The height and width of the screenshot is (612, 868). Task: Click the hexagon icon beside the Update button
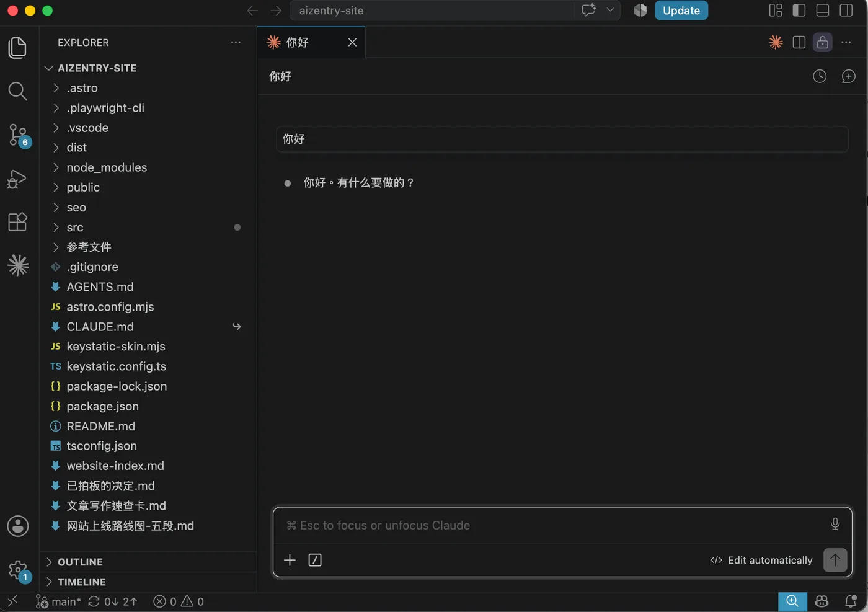[640, 10]
